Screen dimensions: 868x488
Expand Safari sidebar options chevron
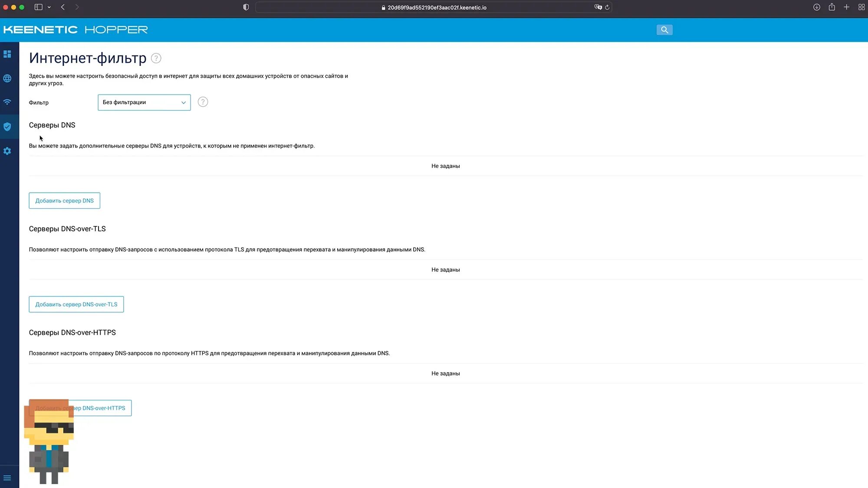click(x=49, y=7)
